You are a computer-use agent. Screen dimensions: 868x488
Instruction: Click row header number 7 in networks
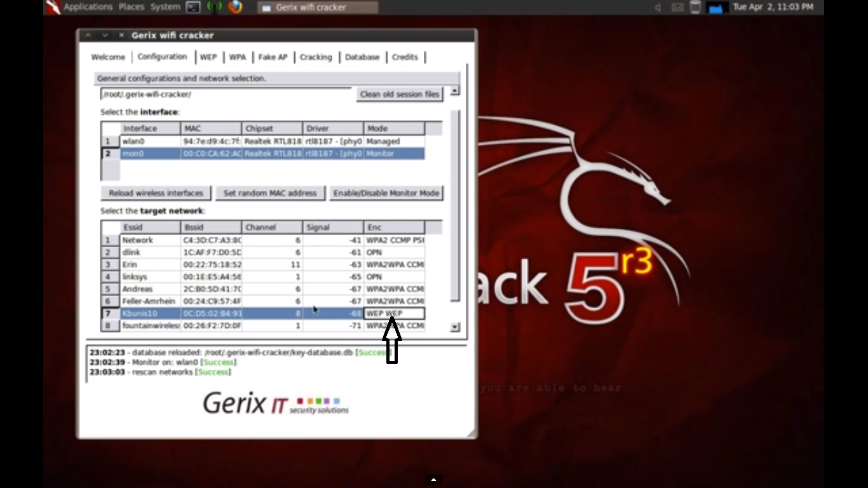click(111, 313)
